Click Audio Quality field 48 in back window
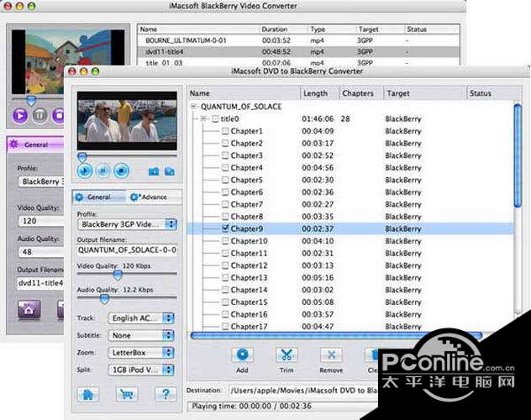This screenshot has height=420, width=531. pyautogui.click(x=41, y=252)
